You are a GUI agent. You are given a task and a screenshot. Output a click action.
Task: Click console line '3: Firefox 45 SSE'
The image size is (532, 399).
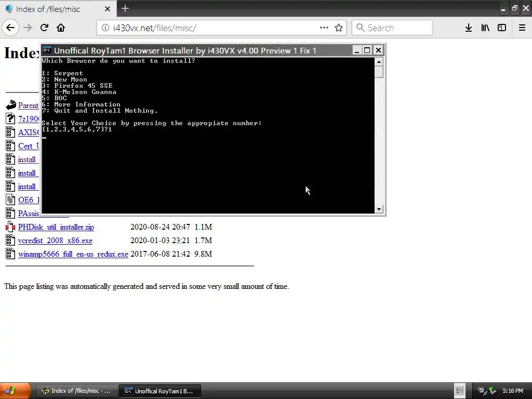(77, 86)
